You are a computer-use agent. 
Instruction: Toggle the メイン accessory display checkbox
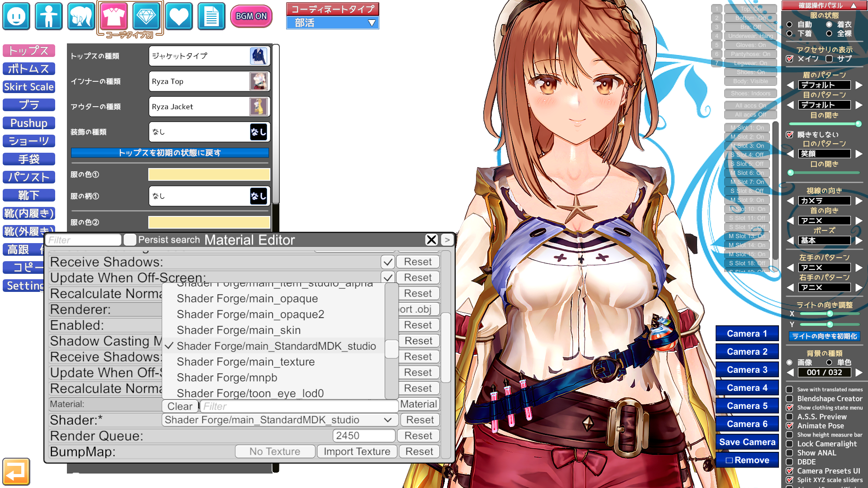click(x=790, y=59)
